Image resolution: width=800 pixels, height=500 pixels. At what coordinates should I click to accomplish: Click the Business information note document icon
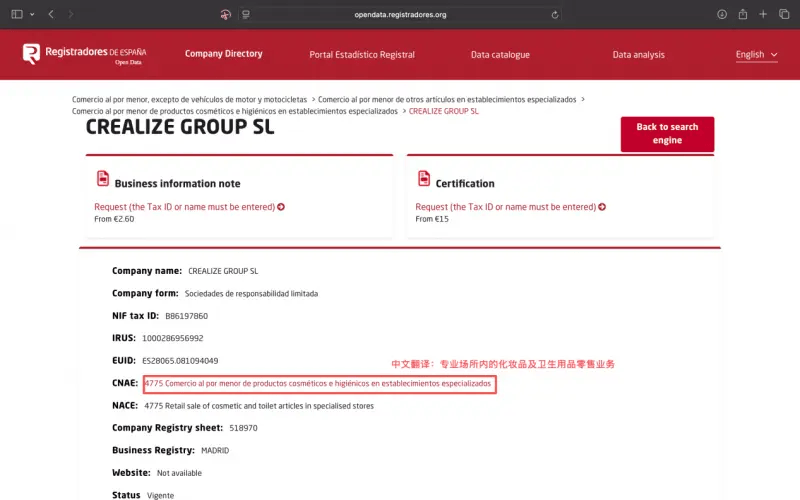pos(102,179)
